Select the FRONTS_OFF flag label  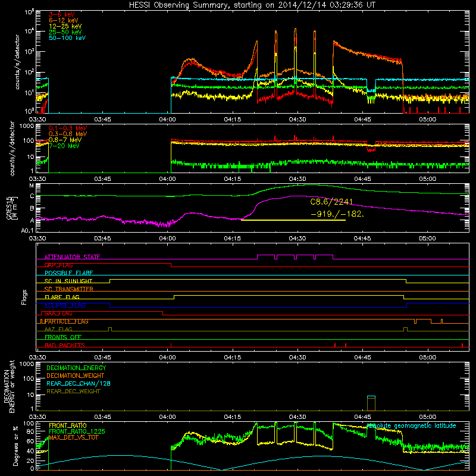point(63,337)
